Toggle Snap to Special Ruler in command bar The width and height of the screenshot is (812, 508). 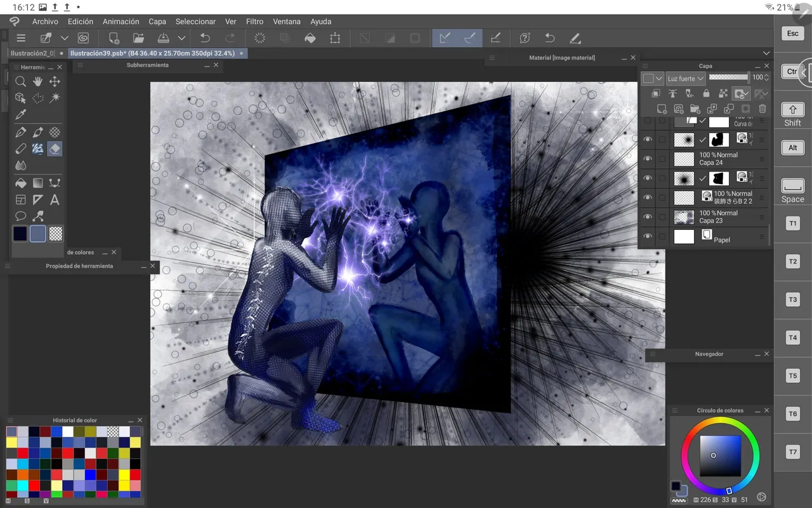[470, 38]
